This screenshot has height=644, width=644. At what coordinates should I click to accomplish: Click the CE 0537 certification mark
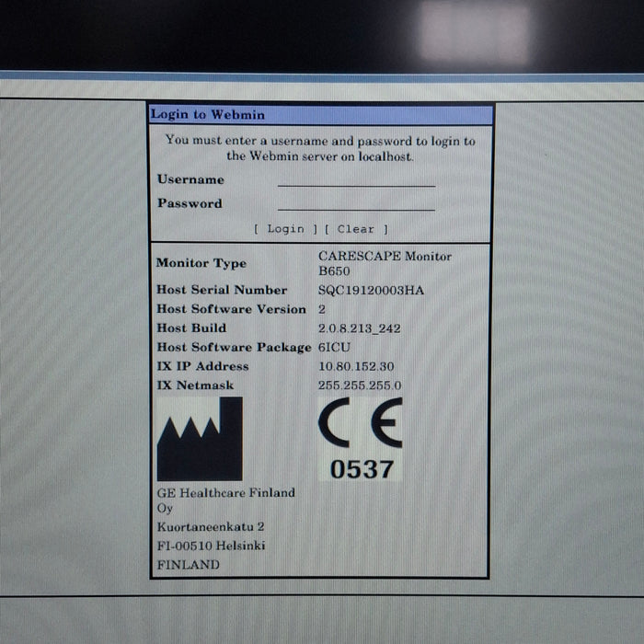pos(361,439)
